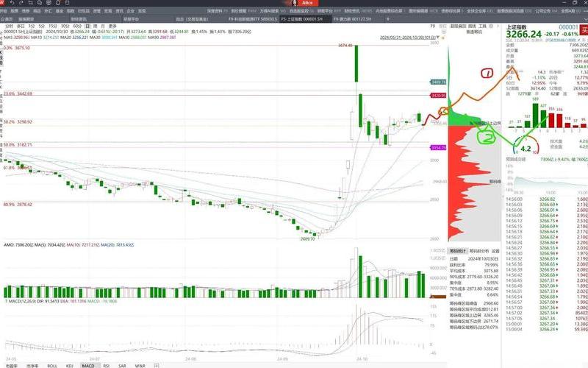Image resolution: width=588 pixels, height=368 pixels.
Task: Click the 上证指数 index name heading
Action: click(x=516, y=27)
